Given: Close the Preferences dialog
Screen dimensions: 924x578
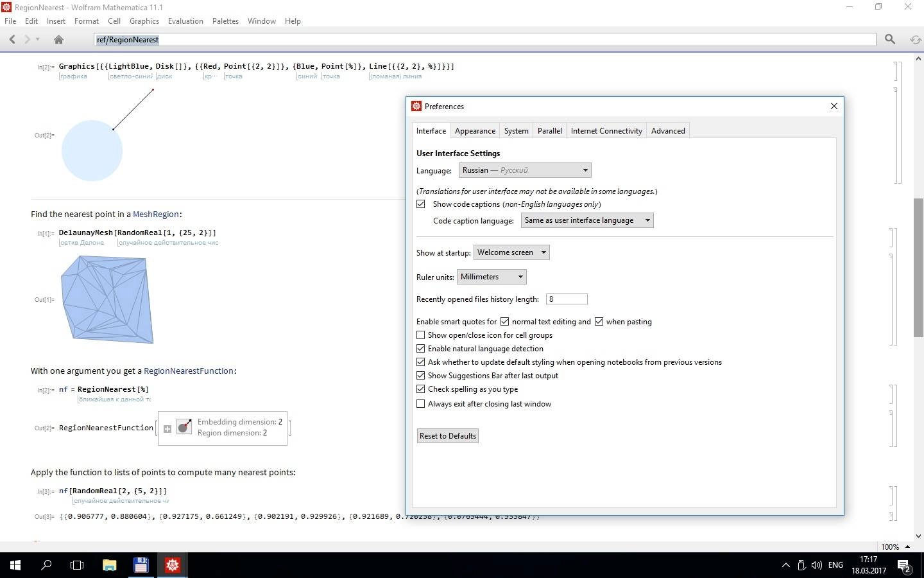Looking at the screenshot, I should point(834,106).
